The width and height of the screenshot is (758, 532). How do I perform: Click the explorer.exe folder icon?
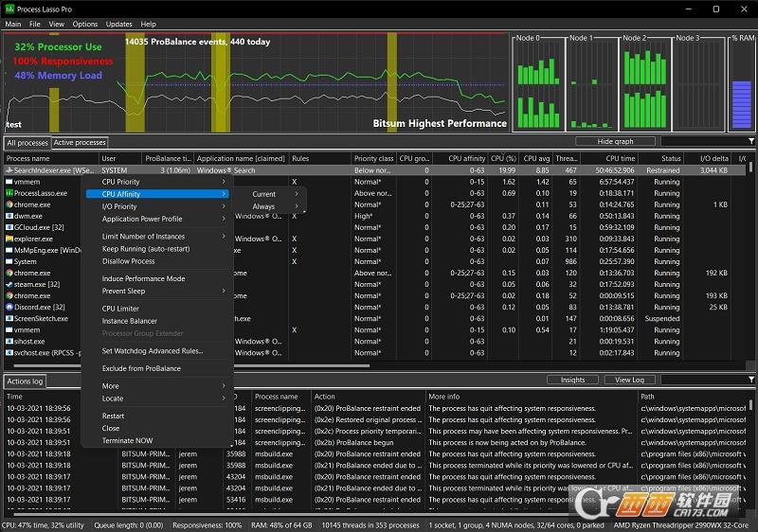[9, 239]
